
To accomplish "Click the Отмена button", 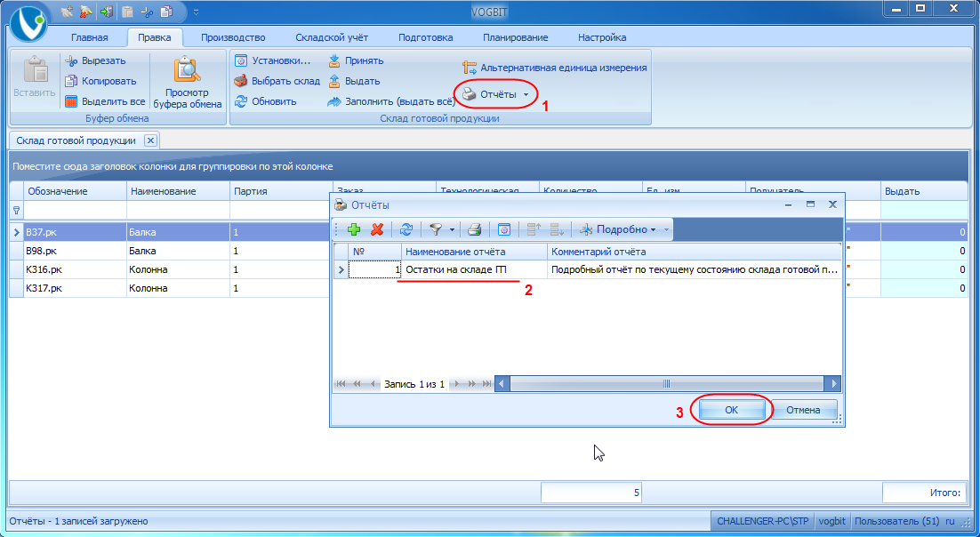I will tap(803, 410).
